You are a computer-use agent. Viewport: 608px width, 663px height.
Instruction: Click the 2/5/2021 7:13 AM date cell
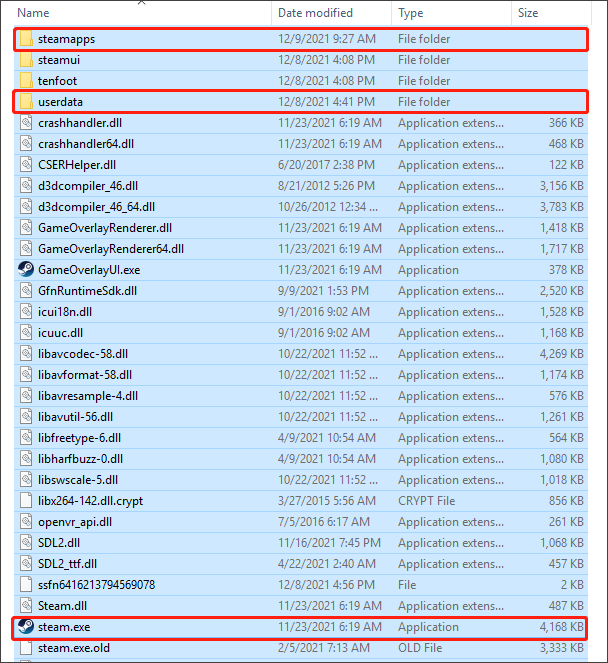(323, 647)
